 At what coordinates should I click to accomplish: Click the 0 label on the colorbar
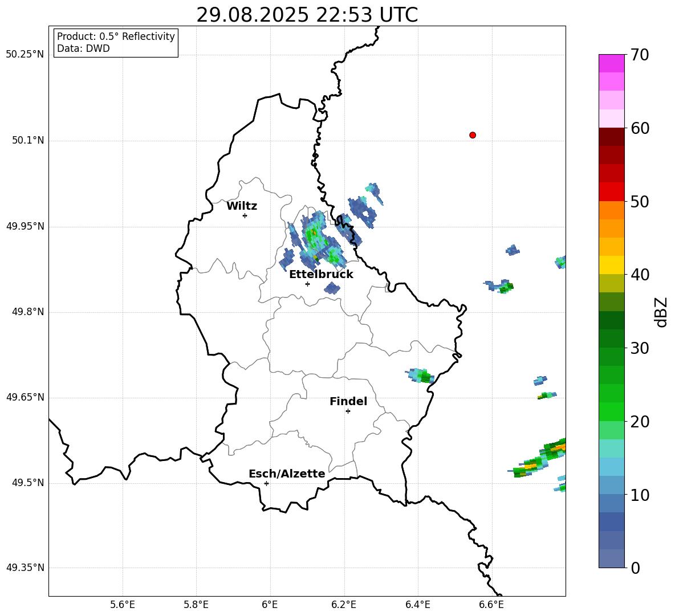[x=635, y=568]
